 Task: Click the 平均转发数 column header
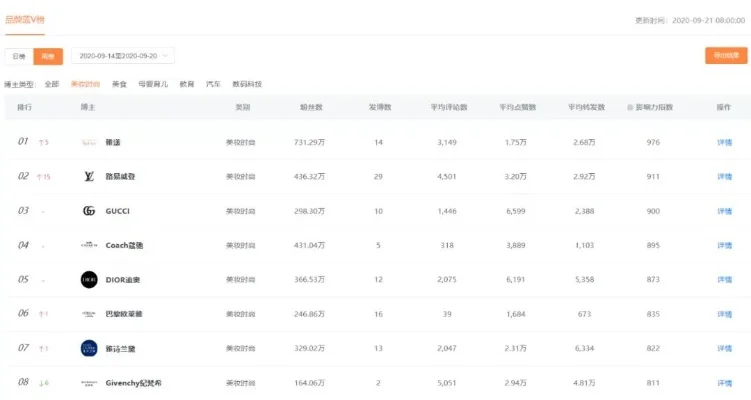tap(586, 107)
